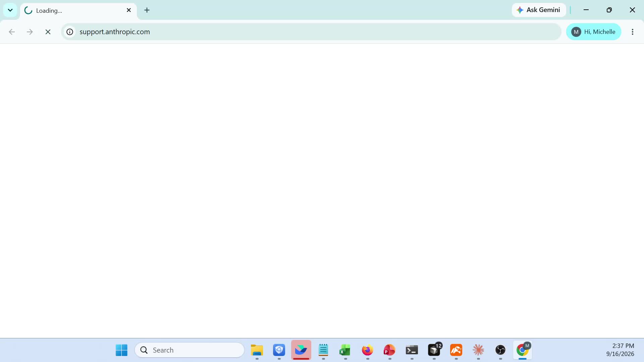Open Firefox from the taskbar
Screen dimensions: 644x362
[x=368, y=350]
